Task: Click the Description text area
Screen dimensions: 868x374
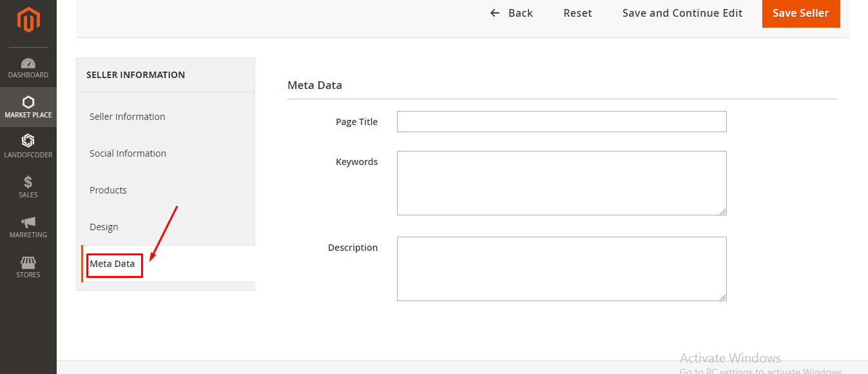Action: pos(561,268)
